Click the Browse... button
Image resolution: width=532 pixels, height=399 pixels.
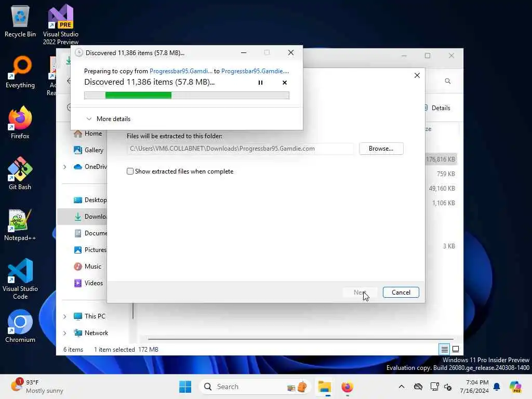[x=381, y=149]
